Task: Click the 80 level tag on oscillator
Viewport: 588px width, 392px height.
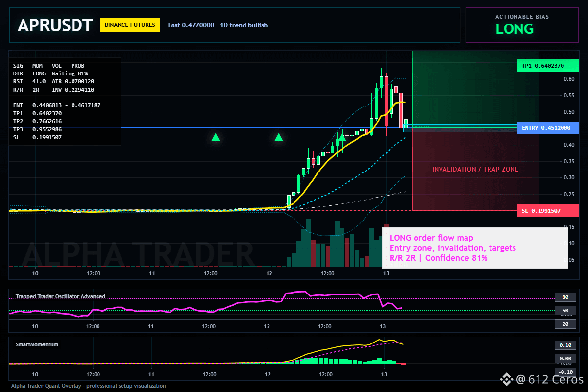Action: click(x=565, y=297)
